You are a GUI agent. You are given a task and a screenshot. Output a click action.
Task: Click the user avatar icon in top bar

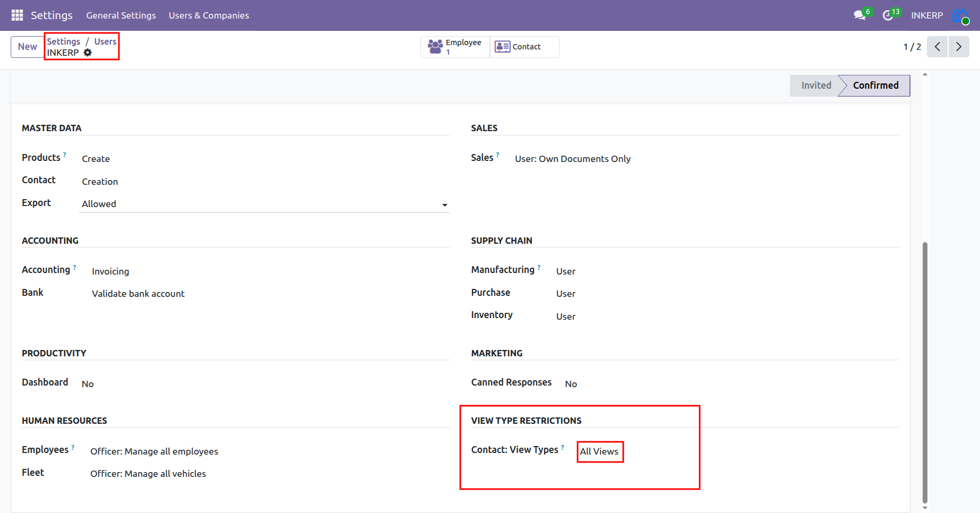960,16
